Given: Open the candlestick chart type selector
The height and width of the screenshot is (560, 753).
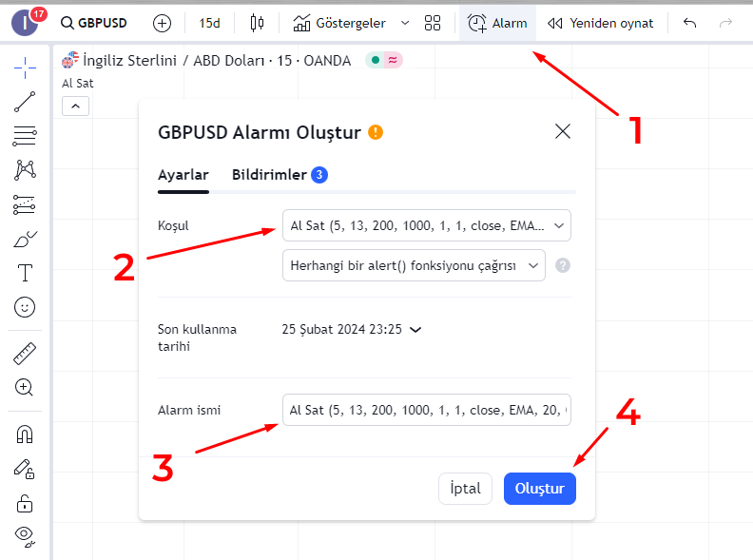Looking at the screenshot, I should point(257,23).
